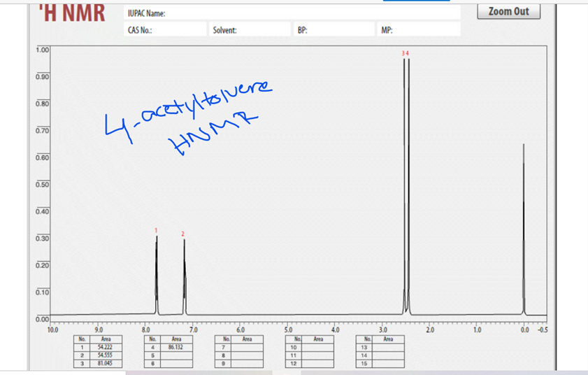
Task: Click area value 54.555 for peak 2
Action: pos(106,355)
